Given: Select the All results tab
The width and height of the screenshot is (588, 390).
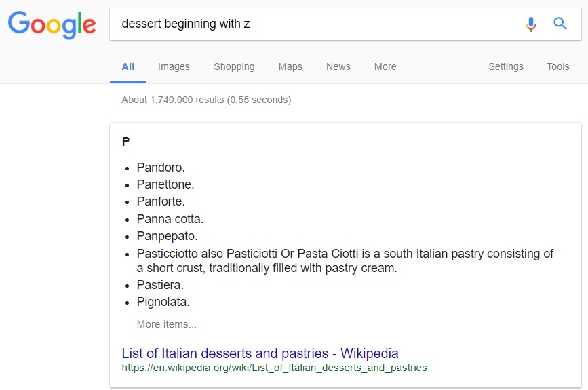Looking at the screenshot, I should tap(128, 66).
